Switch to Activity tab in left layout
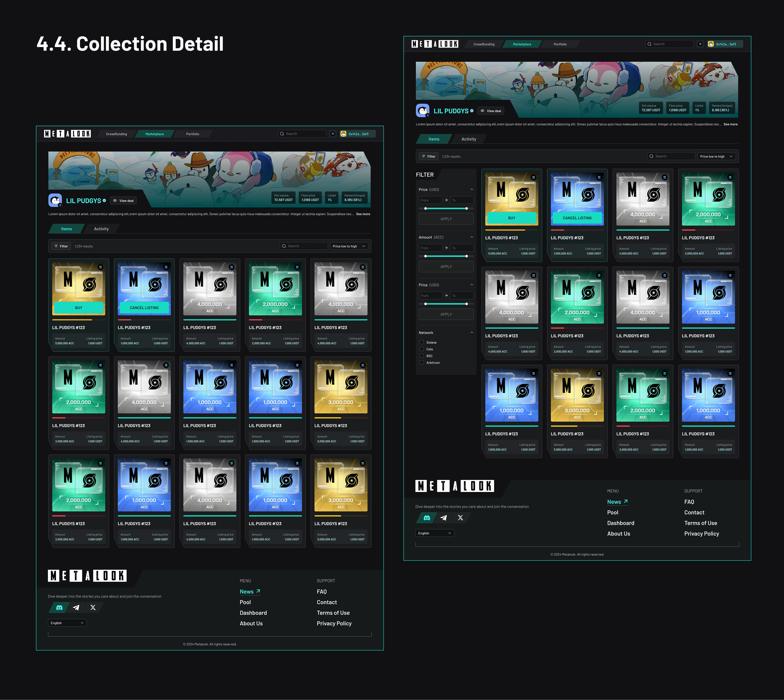The width and height of the screenshot is (784, 700). point(101,229)
